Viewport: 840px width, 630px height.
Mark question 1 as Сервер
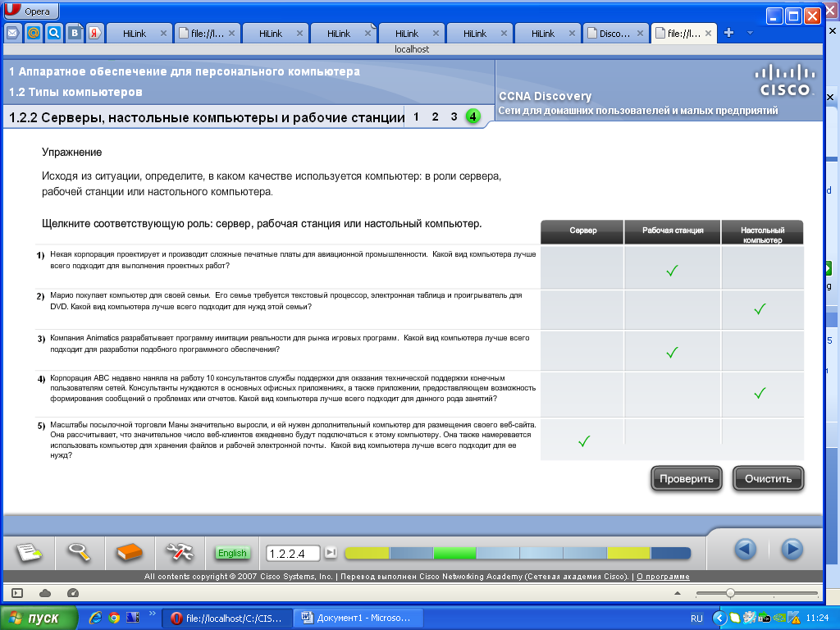click(582, 267)
